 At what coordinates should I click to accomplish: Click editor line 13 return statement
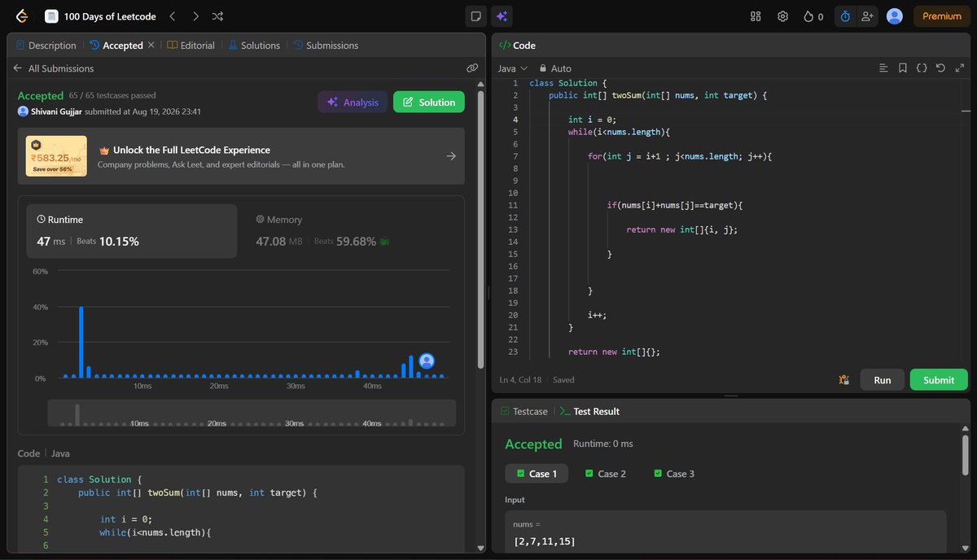682,230
